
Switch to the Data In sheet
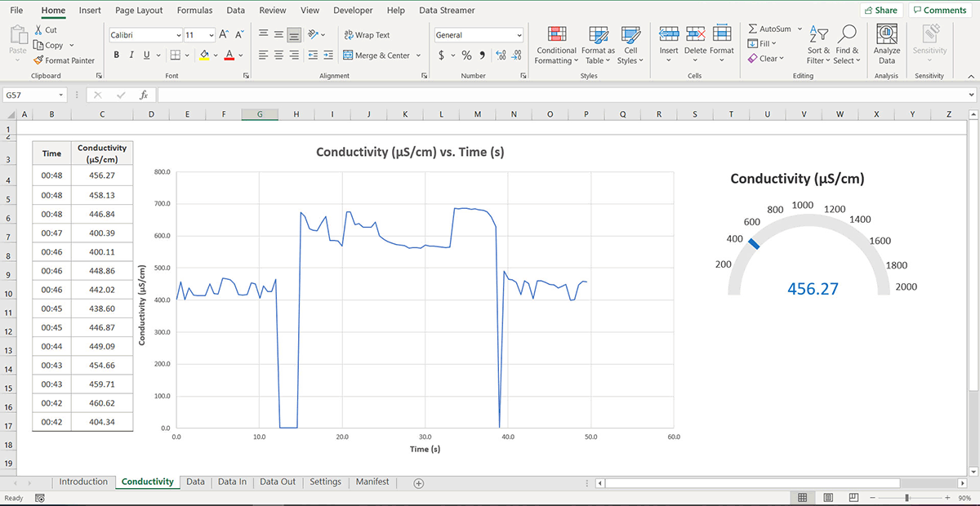pyautogui.click(x=232, y=482)
